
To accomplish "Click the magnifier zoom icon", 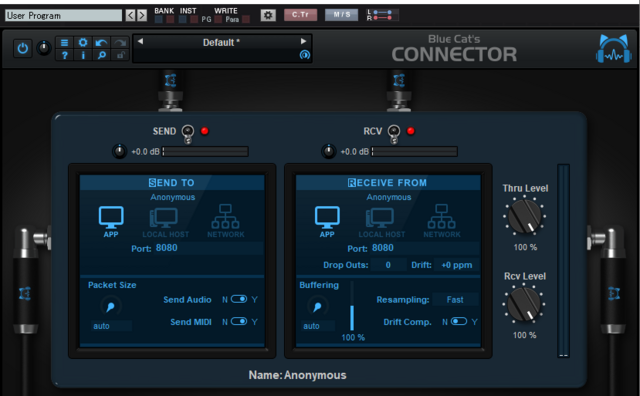I will click(101, 55).
